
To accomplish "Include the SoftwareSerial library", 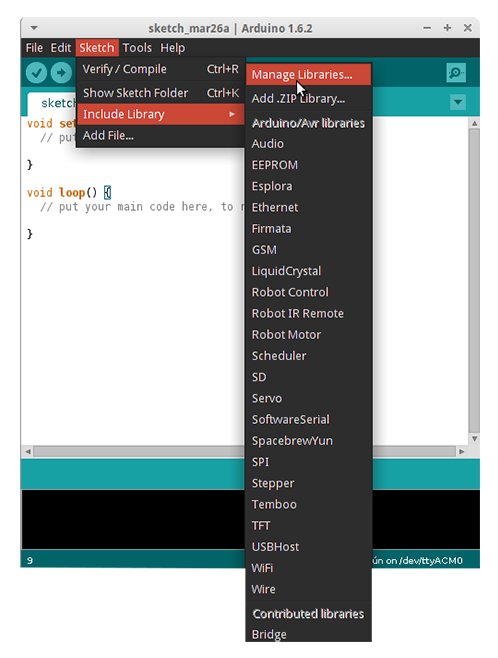I will pos(309,419).
